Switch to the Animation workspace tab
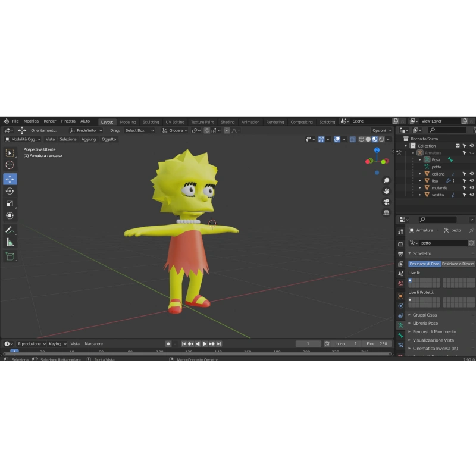This screenshot has height=476, width=476. point(250,122)
